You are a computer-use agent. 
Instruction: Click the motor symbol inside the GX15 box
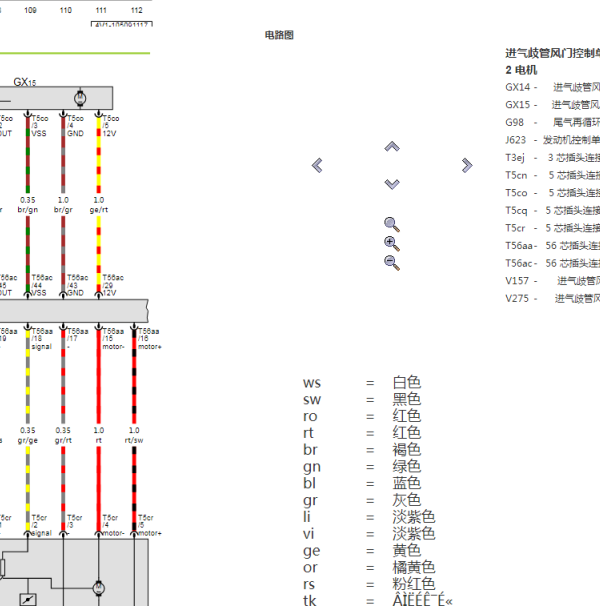(x=81, y=96)
